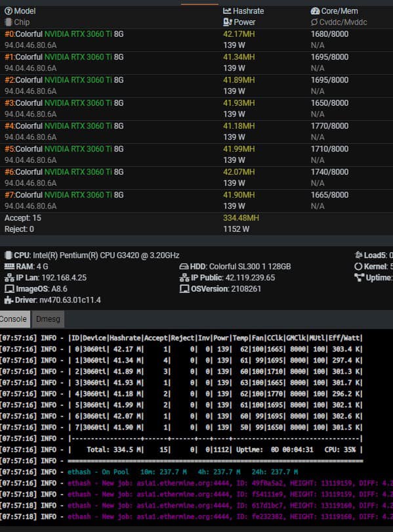Image resolution: width=393 pixels, height=532 pixels.
Task: Click hashrate value 41.34MH
Action: tap(239, 57)
